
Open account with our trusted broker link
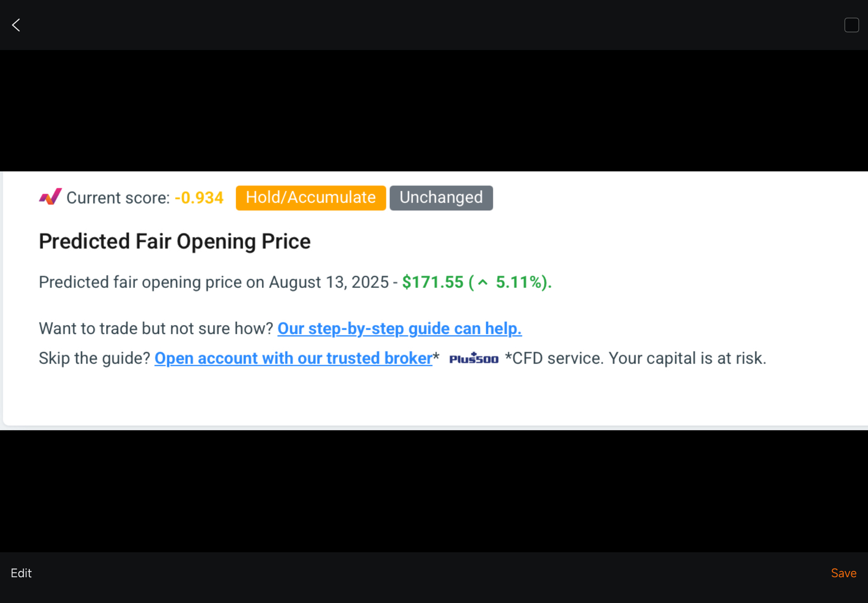293,358
